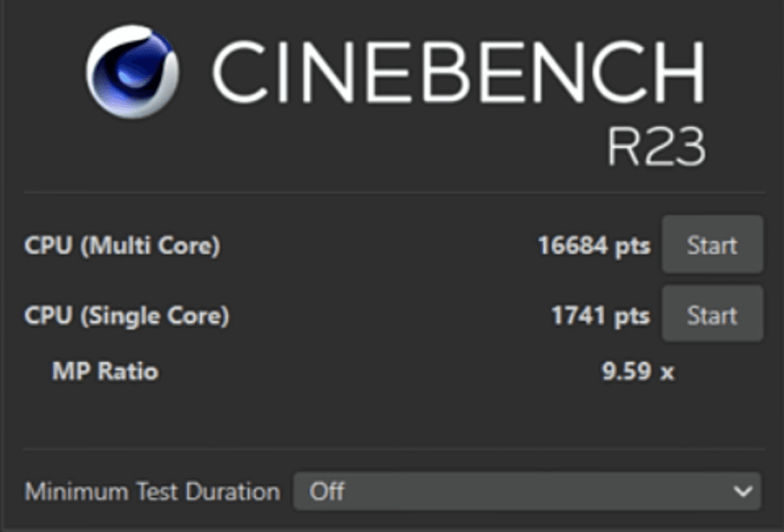This screenshot has height=532, width=784.
Task: Select the CPU (Single Core) label
Action: point(126,315)
